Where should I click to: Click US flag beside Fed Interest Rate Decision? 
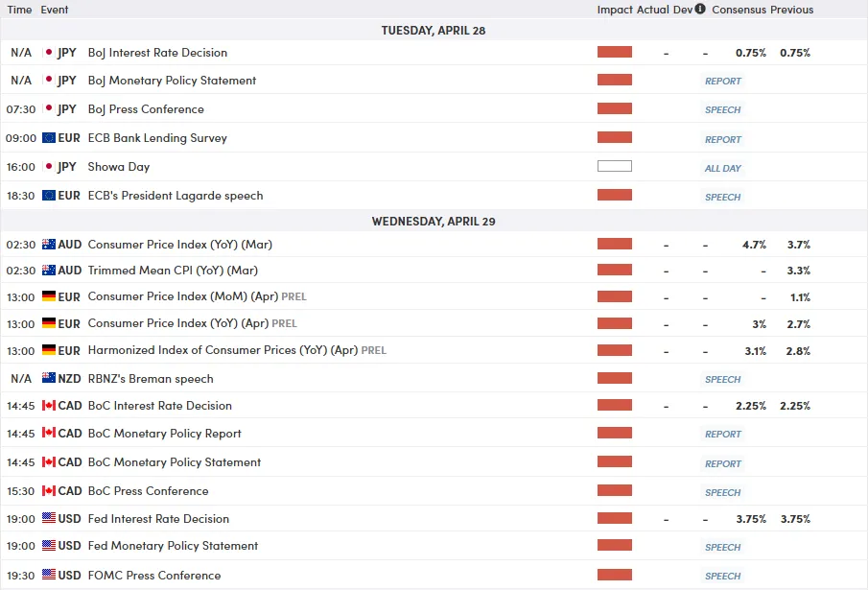point(49,518)
